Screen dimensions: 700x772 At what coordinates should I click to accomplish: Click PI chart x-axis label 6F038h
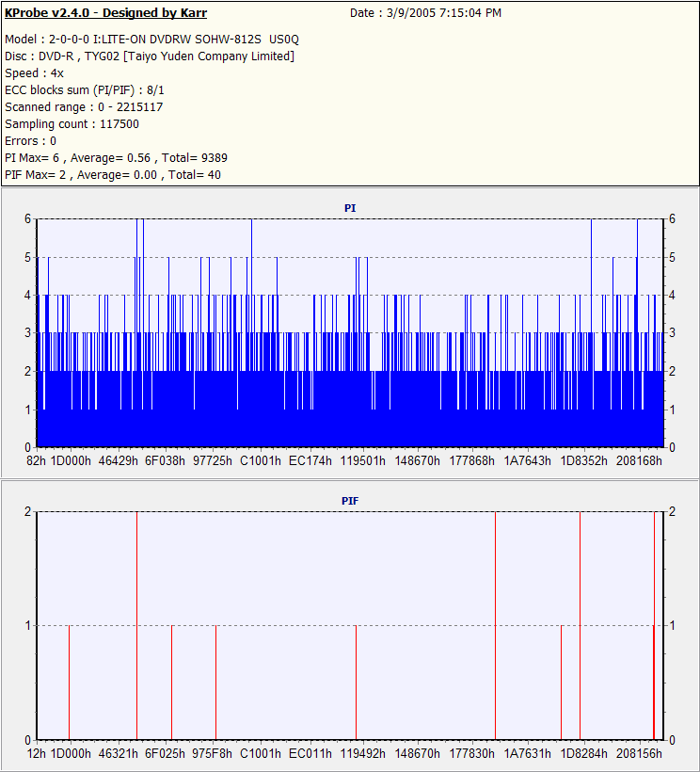click(x=165, y=460)
